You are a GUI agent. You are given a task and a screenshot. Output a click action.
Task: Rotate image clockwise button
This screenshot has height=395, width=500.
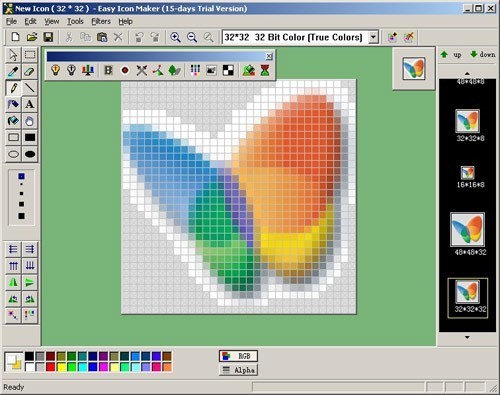(x=30, y=299)
